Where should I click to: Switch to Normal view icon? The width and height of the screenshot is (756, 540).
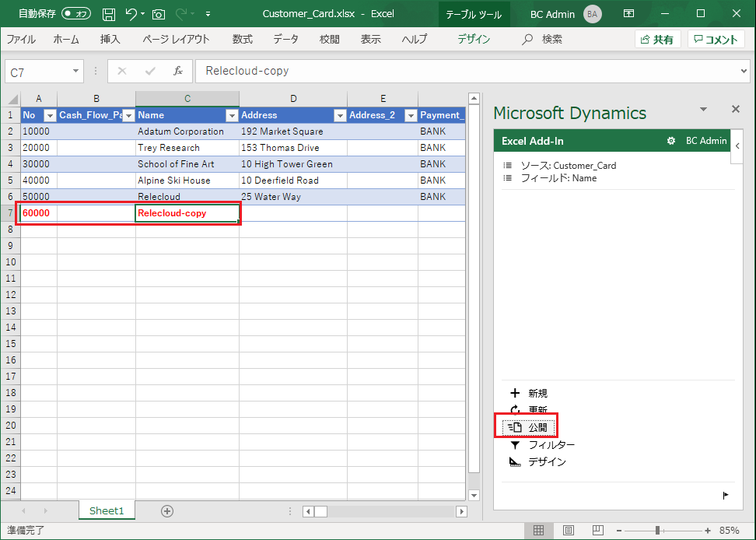pyautogui.click(x=538, y=531)
